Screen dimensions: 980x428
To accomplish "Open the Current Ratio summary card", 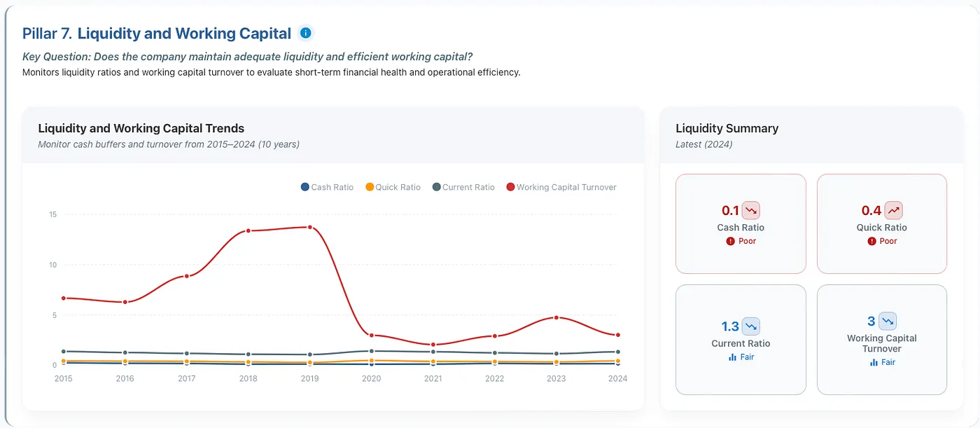I will point(741,340).
